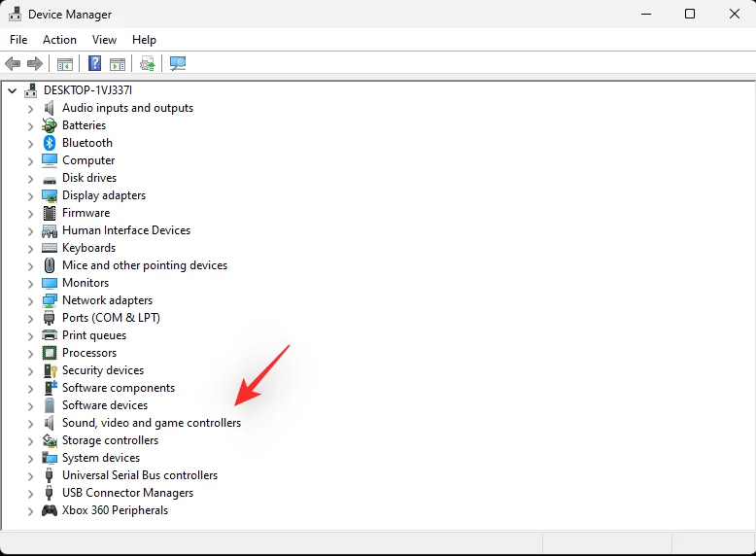Viewport: 756px width, 556px height.
Task: Expand the Audio inputs and outputs chevron
Action: pyautogui.click(x=30, y=109)
